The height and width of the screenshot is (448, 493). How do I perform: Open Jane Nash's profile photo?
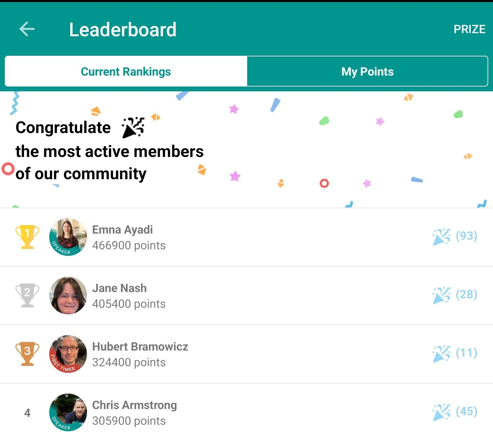click(68, 295)
